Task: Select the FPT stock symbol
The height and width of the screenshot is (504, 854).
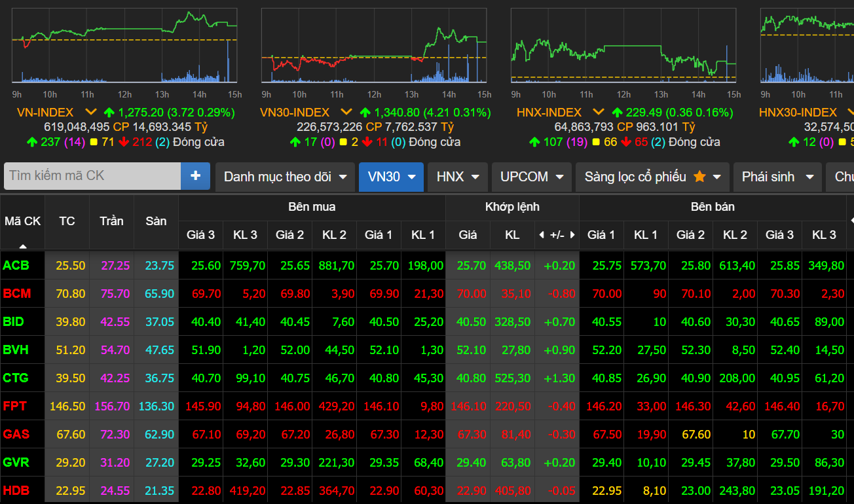Action: click(x=15, y=406)
